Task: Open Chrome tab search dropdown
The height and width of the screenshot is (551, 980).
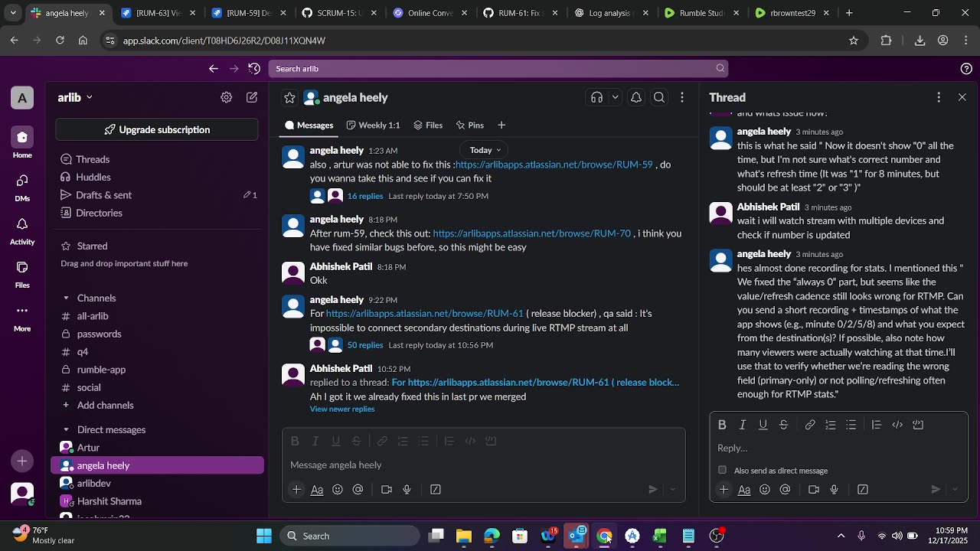Action: click(x=13, y=13)
